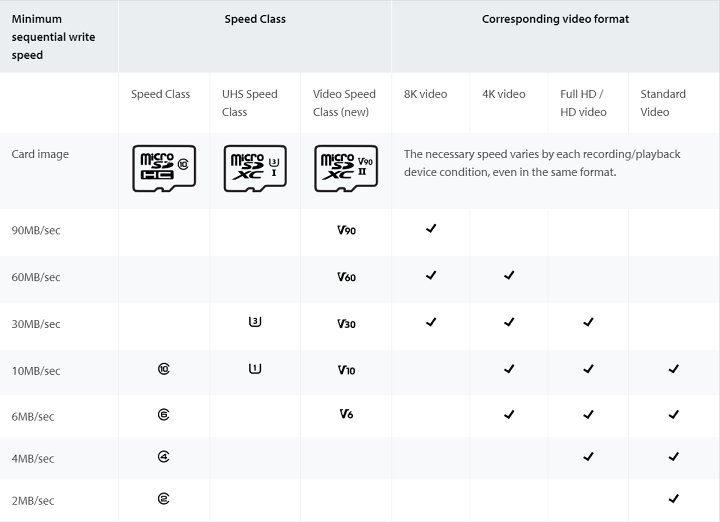720x522 pixels.
Task: Click the 'Video Speed Class (new)' column header
Action: click(x=344, y=103)
